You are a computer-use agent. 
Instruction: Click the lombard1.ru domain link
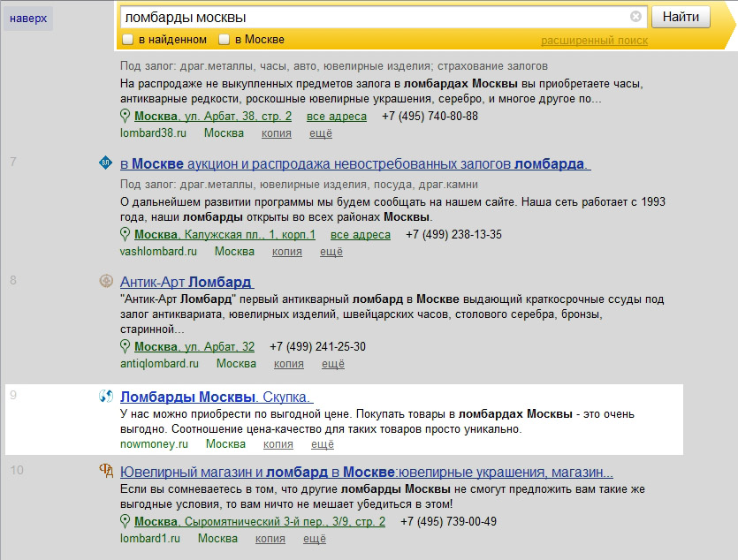150,539
